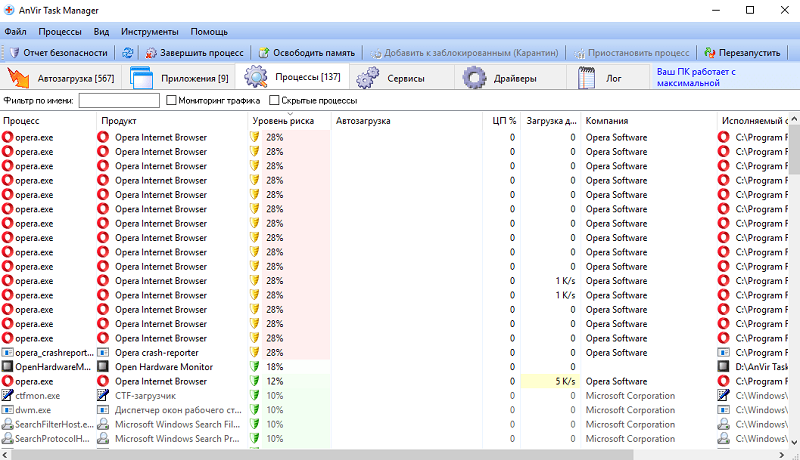
Task: Select the CTF-загрузчик product text
Action: 145,396
